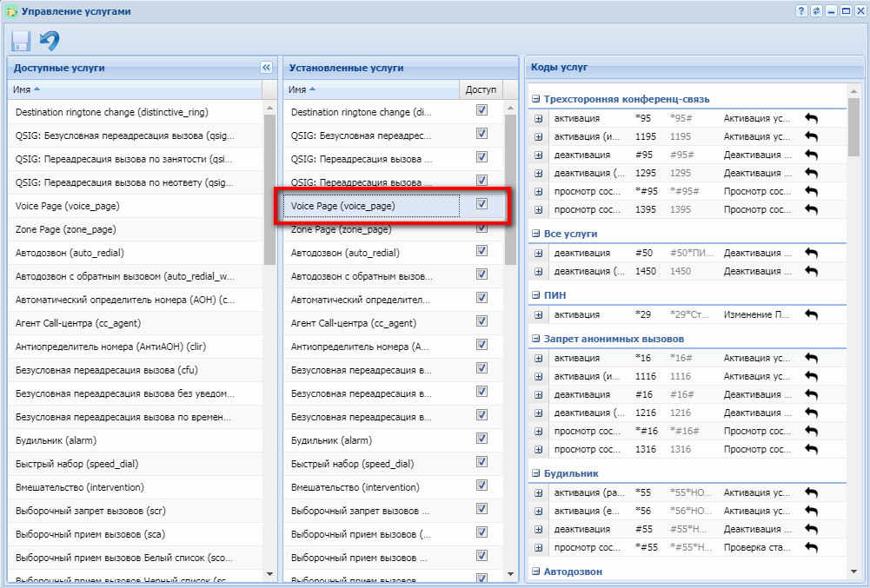
Task: Reset the *95 activation code with its arrow icon
Action: pos(811,118)
